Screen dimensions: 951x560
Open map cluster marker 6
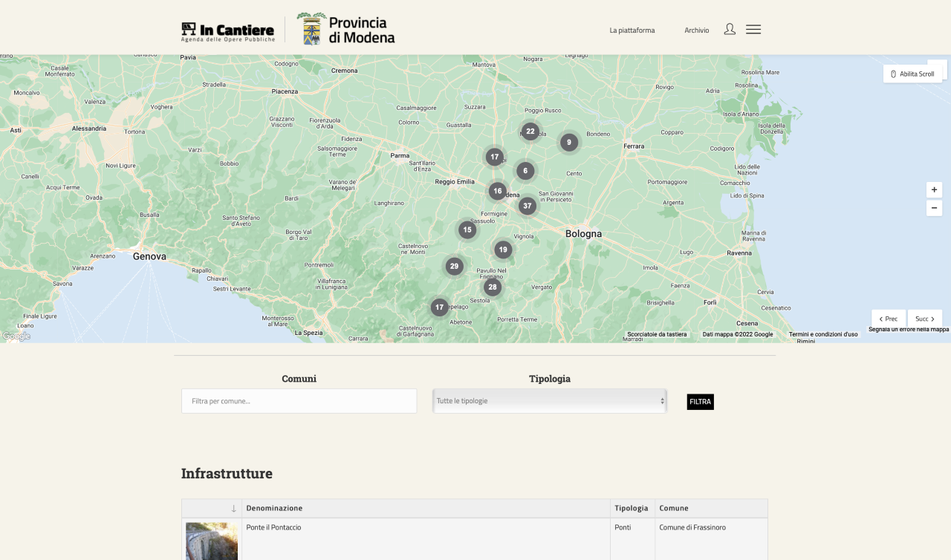click(x=525, y=171)
